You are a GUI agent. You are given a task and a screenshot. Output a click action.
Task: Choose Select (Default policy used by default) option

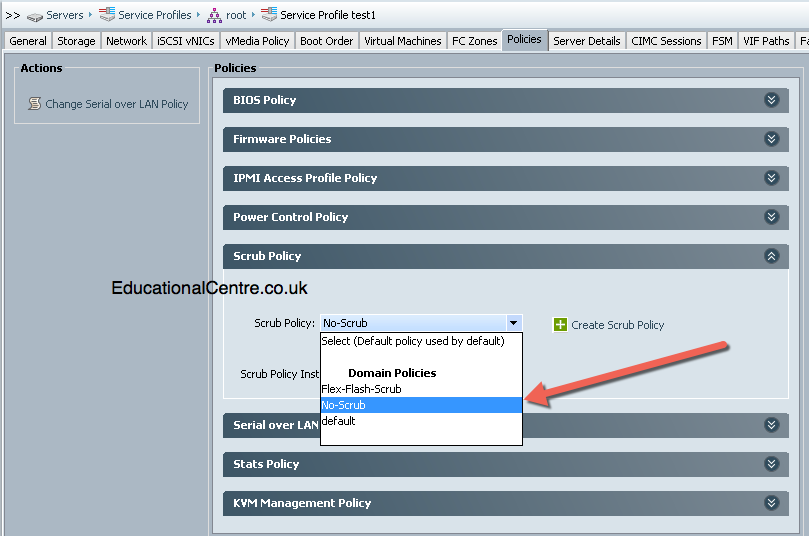(x=421, y=341)
